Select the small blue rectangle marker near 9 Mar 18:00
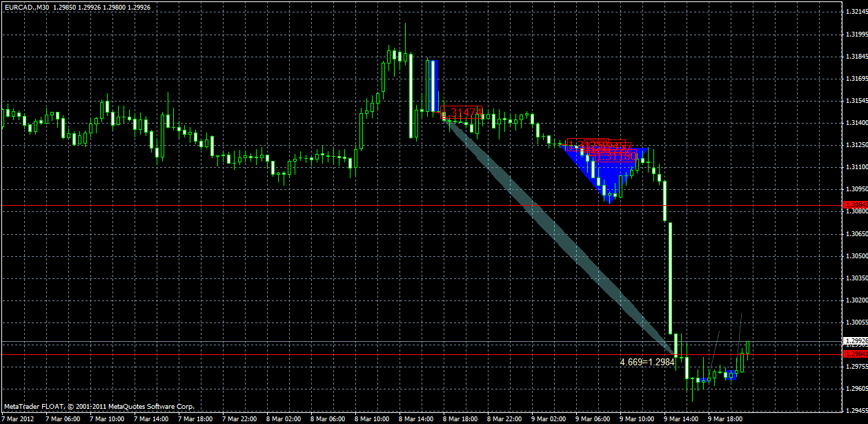 coord(731,375)
